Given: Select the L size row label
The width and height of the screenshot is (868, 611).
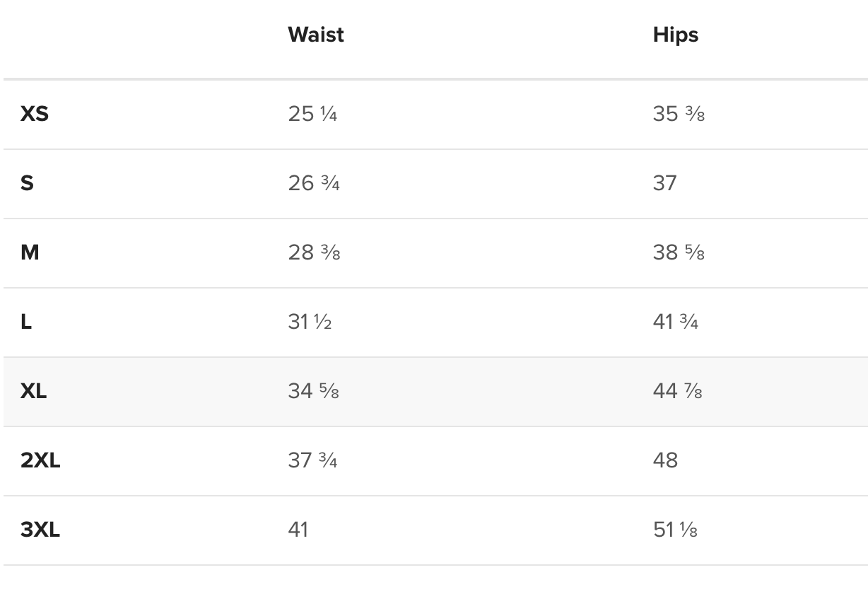Looking at the screenshot, I should tap(26, 322).
